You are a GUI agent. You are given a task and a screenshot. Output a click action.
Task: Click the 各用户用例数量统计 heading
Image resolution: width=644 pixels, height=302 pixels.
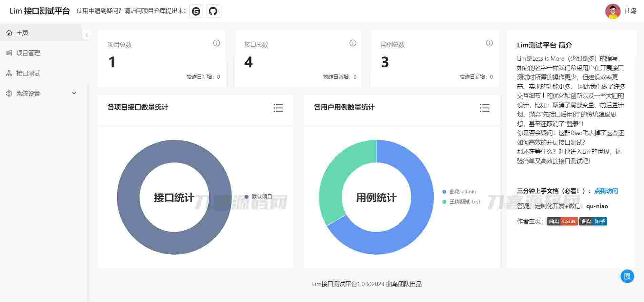tap(344, 107)
